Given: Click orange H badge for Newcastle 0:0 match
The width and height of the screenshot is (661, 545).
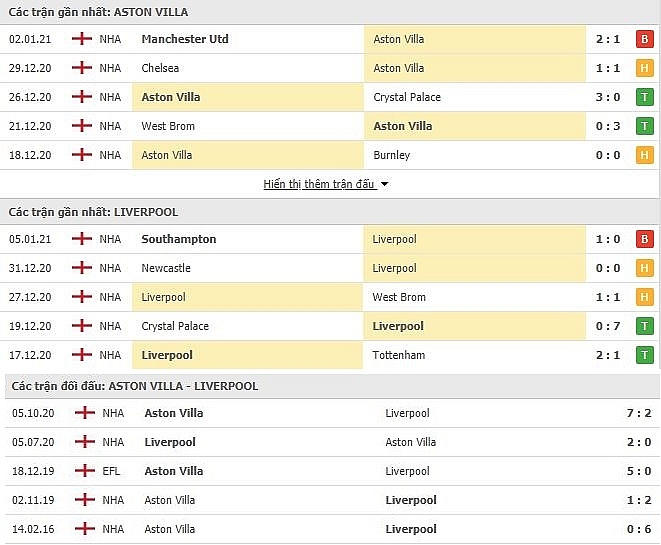Looking at the screenshot, I should click(x=644, y=268).
